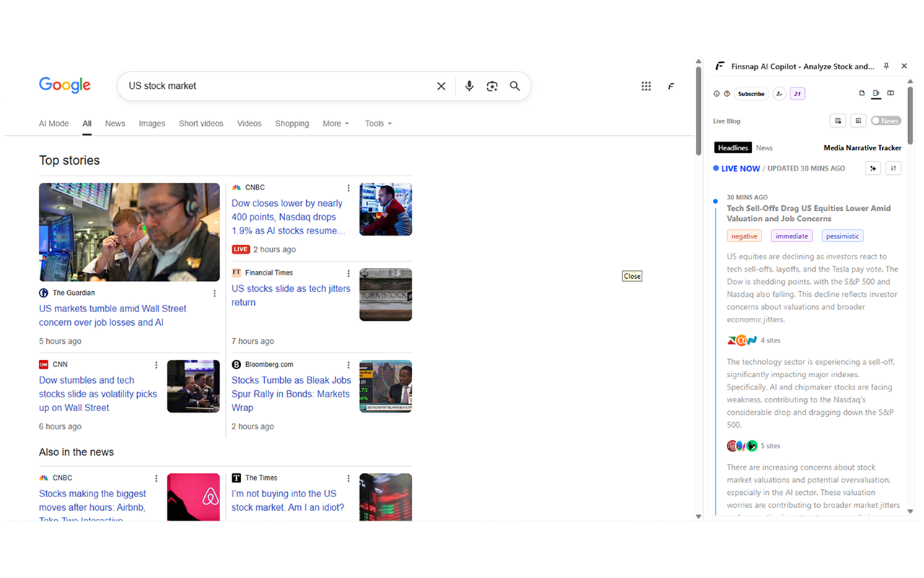Image resolution: width=924 pixels, height=578 pixels.
Task: Click the immediate tag
Action: pyautogui.click(x=792, y=236)
